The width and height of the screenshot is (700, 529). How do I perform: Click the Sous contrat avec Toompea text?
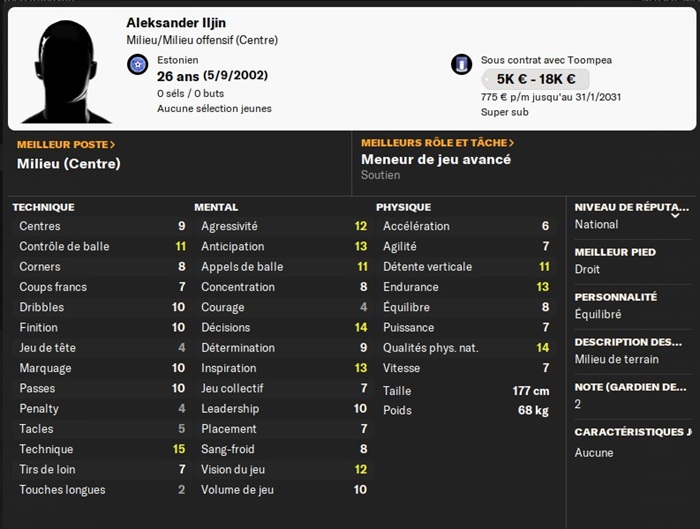coord(532,59)
